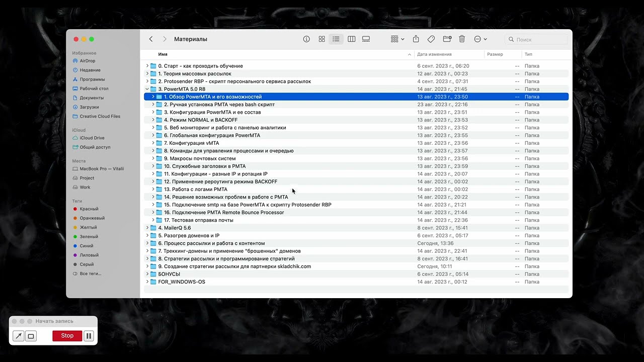Sort by Дата изменения column header
644x362 pixels.
click(434, 54)
